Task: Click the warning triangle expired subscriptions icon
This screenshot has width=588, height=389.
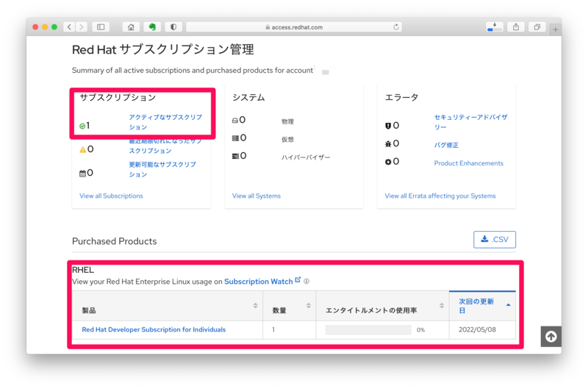Action: click(82, 150)
